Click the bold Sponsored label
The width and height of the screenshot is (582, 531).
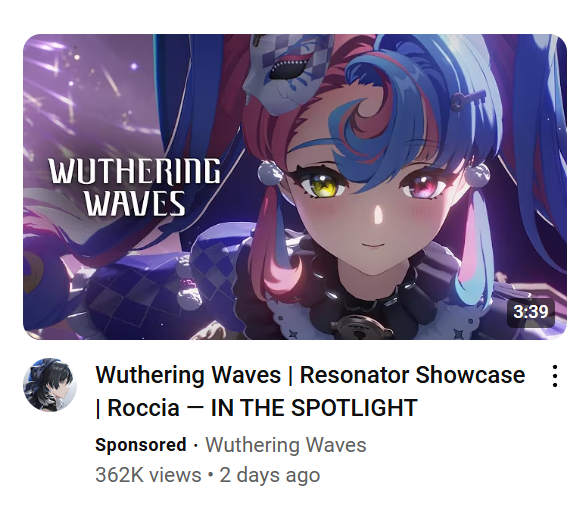pyautogui.click(x=141, y=445)
